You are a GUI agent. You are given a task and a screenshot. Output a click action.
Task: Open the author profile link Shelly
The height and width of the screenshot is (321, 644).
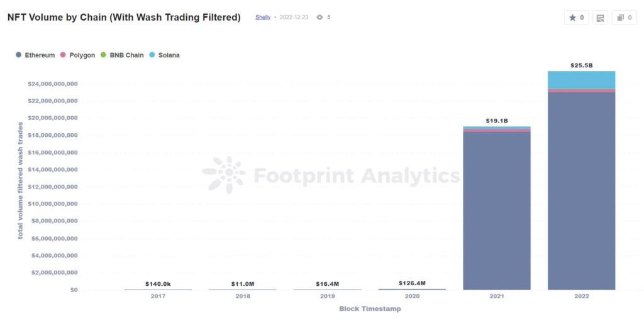[x=263, y=18]
